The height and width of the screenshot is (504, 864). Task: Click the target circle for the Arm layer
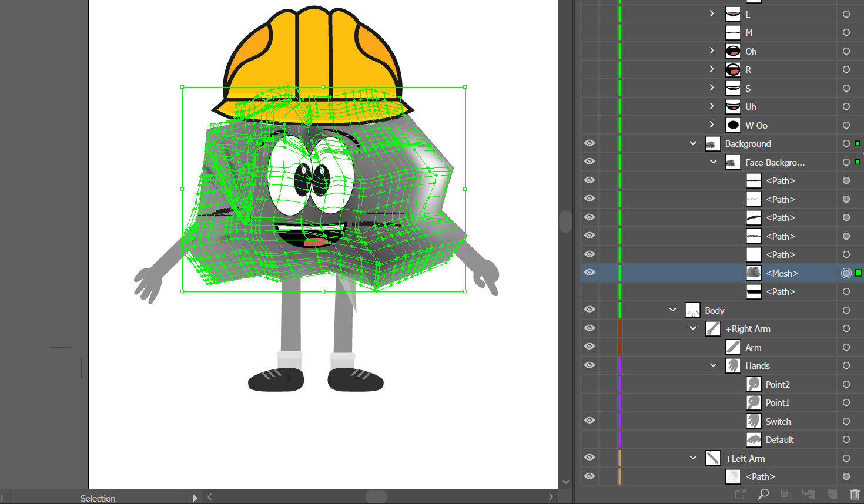pyautogui.click(x=846, y=347)
